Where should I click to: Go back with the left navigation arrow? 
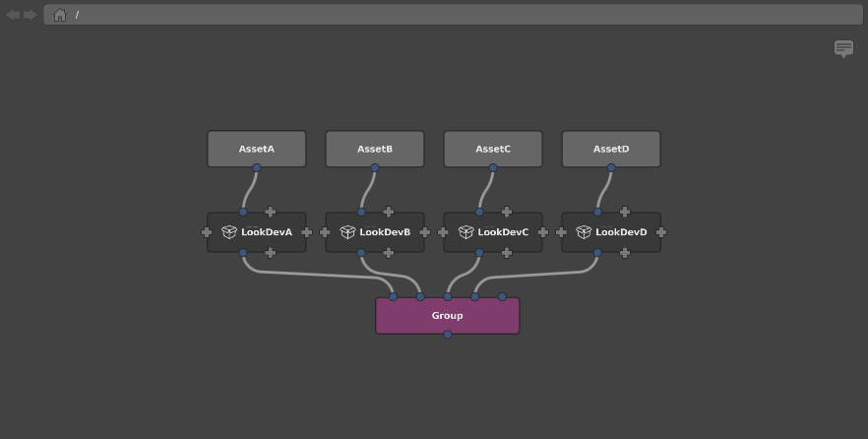[13, 15]
